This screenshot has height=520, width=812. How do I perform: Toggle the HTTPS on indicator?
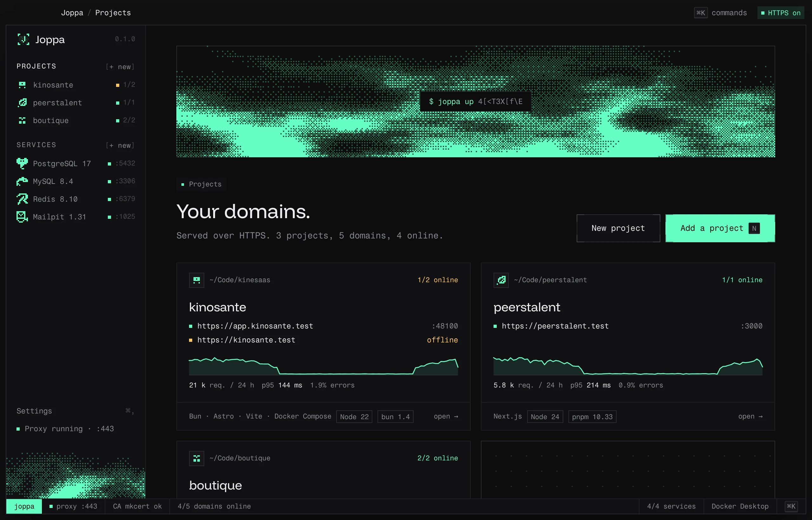coord(781,13)
